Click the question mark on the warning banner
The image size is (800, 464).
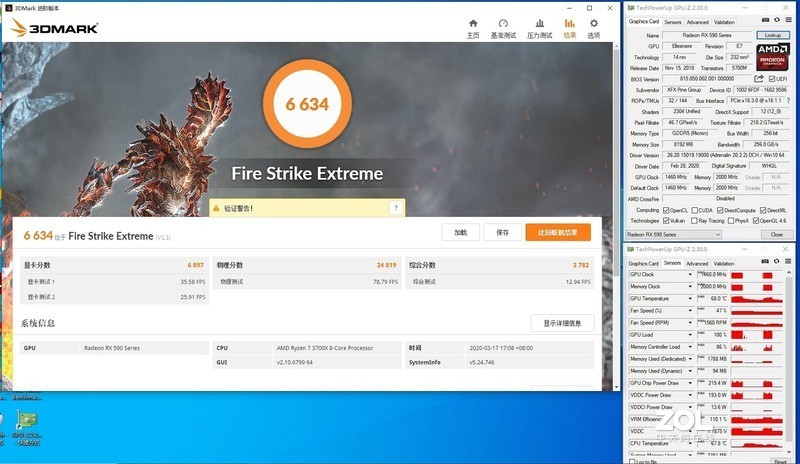pyautogui.click(x=396, y=208)
